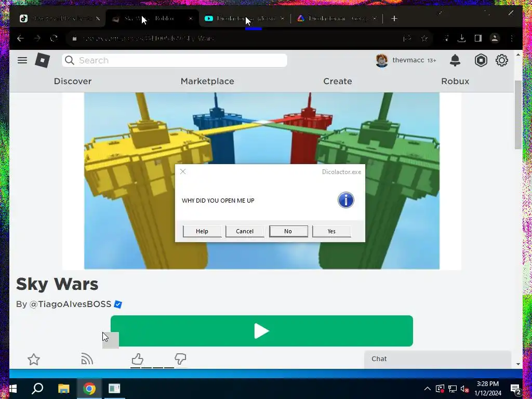Viewport: 532px width, 399px height.
Task: Click Chrome icon in taskbar
Action: pyautogui.click(x=89, y=389)
